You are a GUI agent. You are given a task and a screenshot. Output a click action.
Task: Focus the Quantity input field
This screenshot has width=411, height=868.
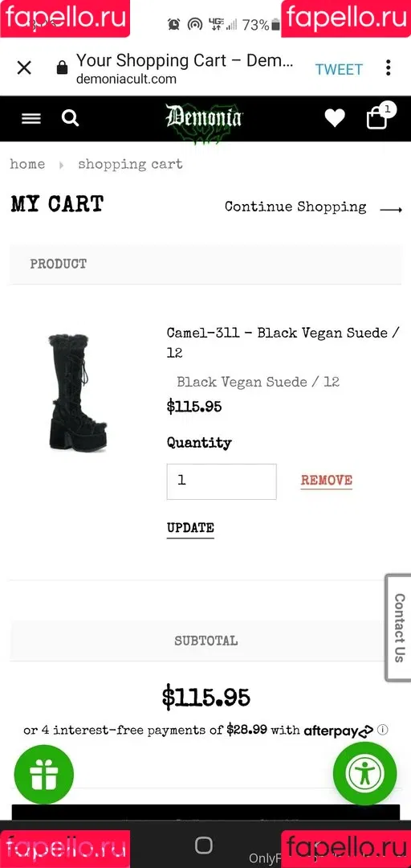coord(222,481)
